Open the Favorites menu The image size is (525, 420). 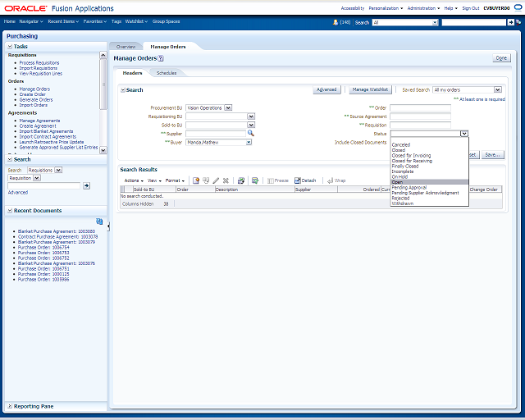tap(95, 21)
